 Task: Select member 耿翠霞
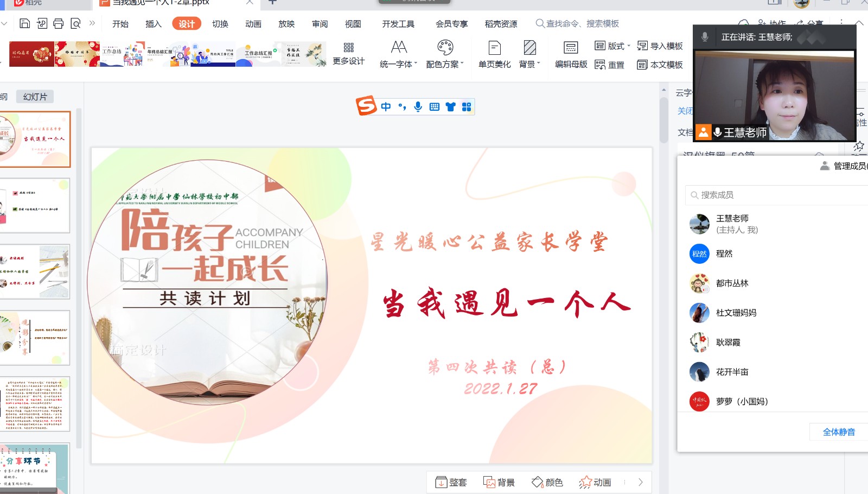coord(777,342)
